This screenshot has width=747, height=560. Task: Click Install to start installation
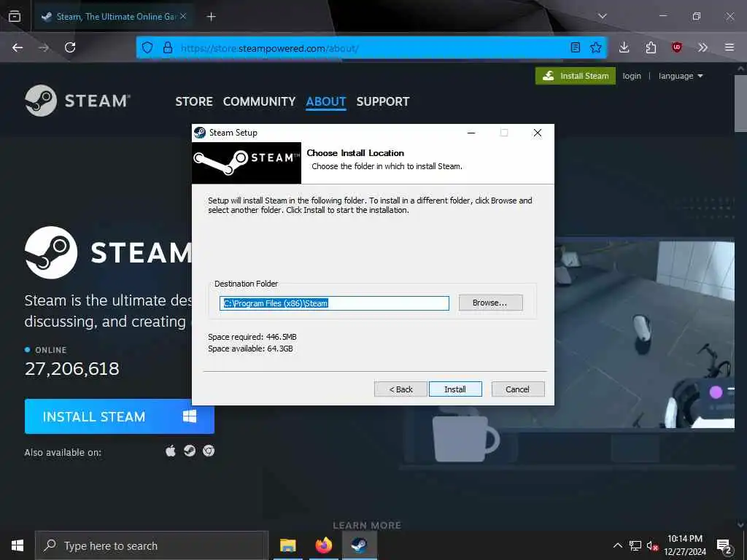click(x=455, y=389)
